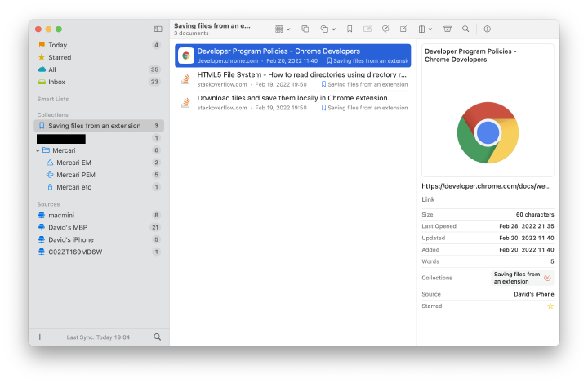588x384 pixels.
Task: Expand the layout dropdown chevron
Action: pos(430,29)
